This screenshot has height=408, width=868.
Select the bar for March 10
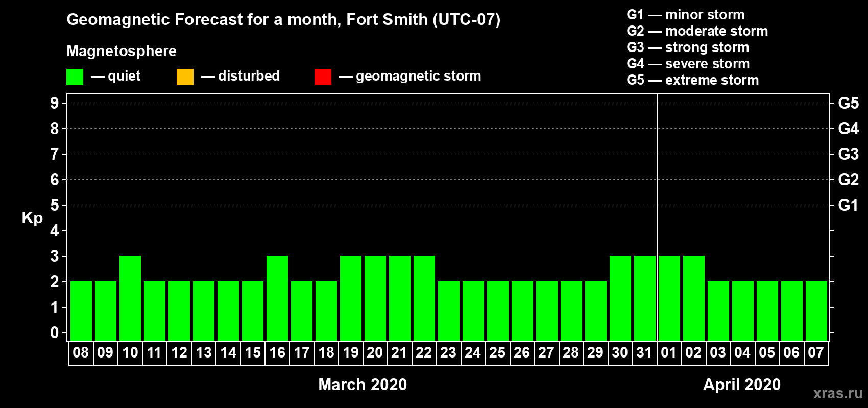point(130,298)
